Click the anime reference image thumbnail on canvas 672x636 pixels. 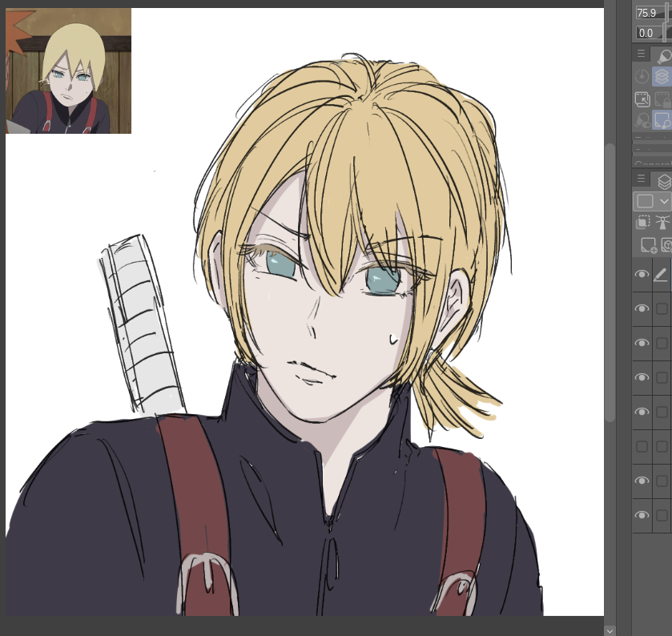[x=69, y=70]
